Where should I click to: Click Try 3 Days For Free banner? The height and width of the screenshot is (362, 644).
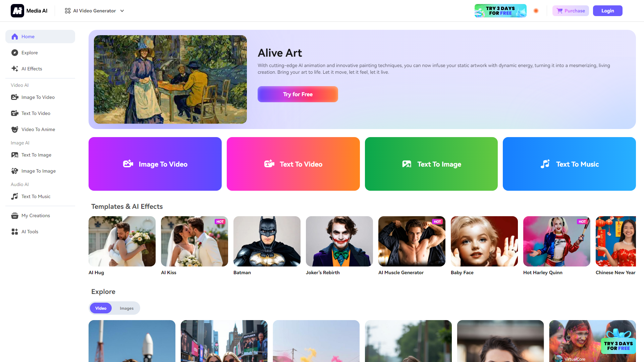click(x=500, y=10)
